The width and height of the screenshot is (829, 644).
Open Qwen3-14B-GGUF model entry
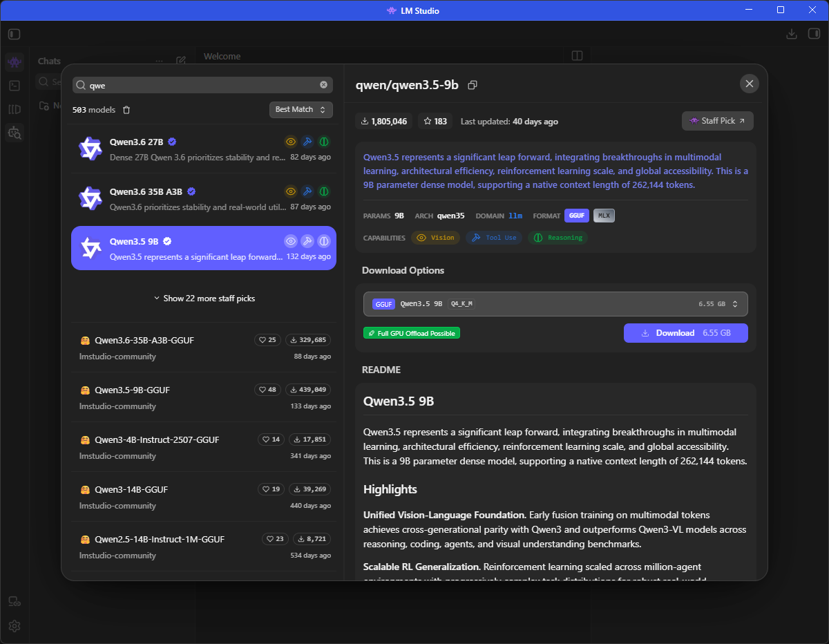[x=204, y=497]
